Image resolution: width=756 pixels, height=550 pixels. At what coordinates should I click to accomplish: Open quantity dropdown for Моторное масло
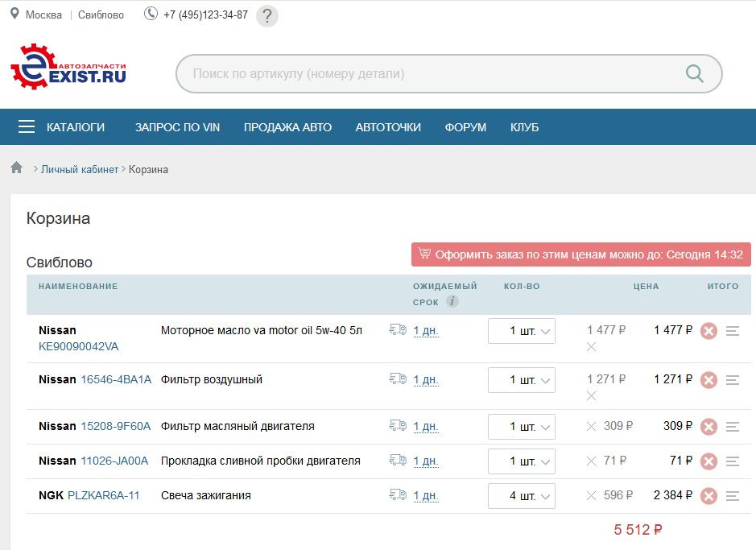click(522, 331)
